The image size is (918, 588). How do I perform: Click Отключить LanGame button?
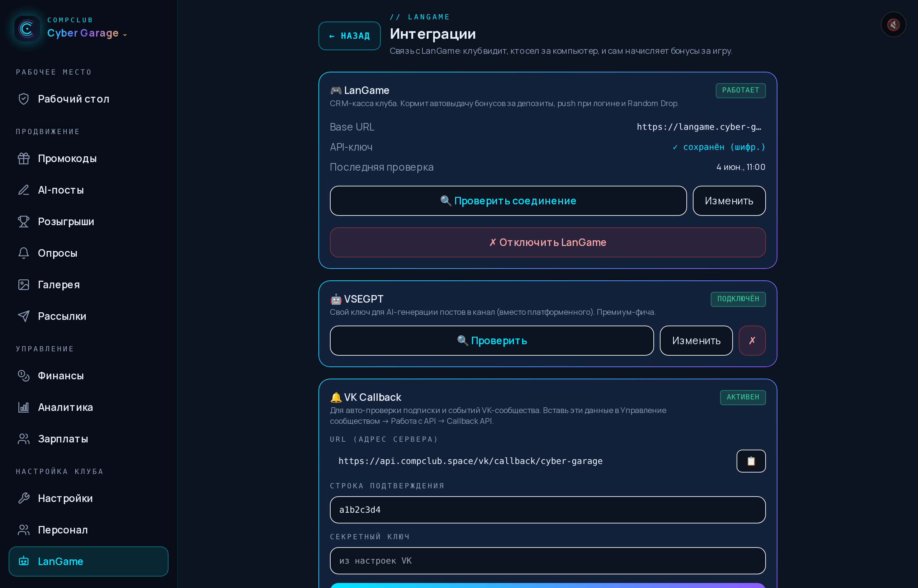click(x=548, y=242)
